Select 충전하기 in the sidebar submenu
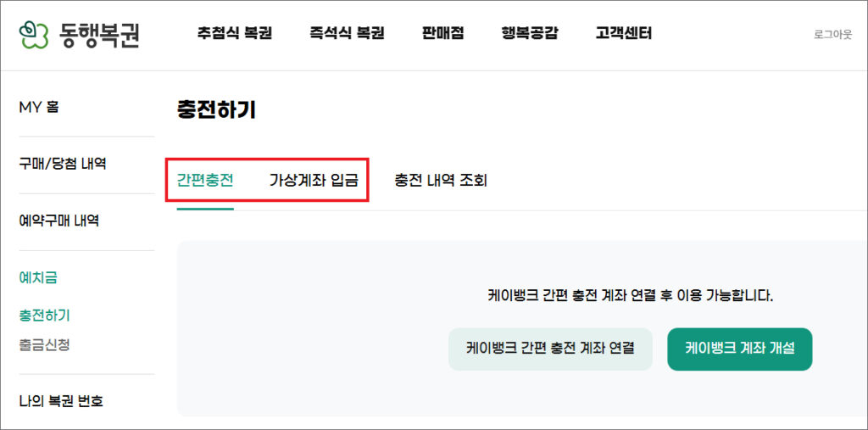Image resolution: width=868 pixels, height=430 pixels. (x=44, y=316)
